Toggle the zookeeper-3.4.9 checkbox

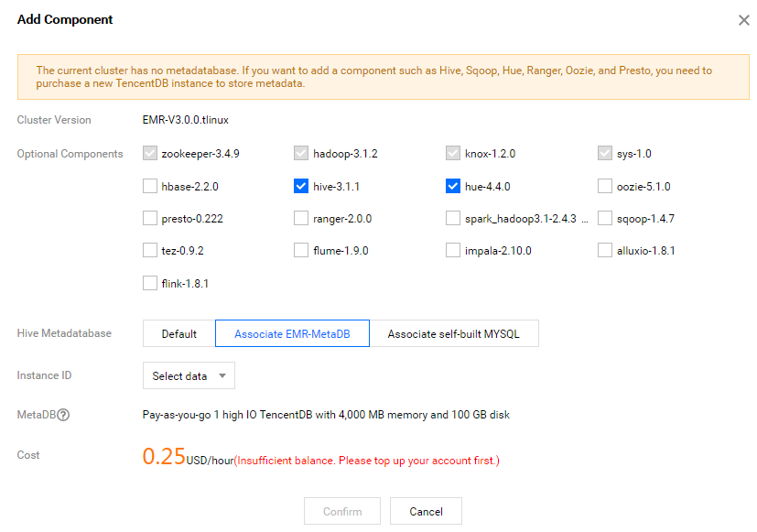click(150, 154)
